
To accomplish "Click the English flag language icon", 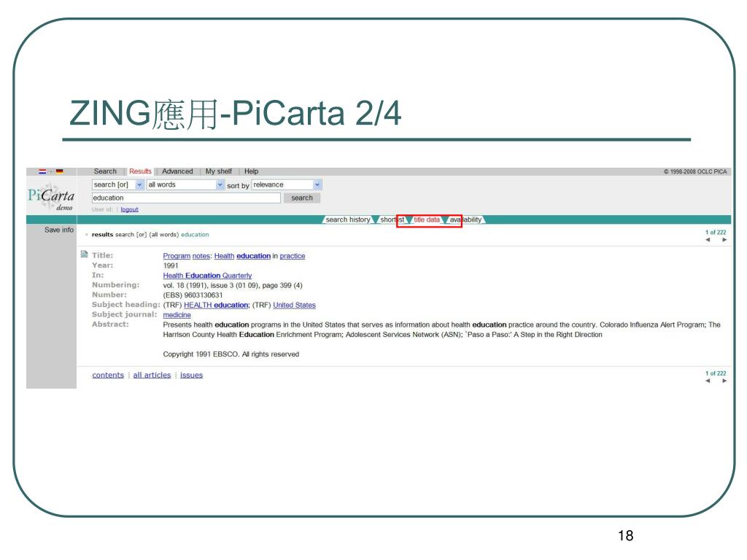I will pyautogui.click(x=51, y=171).
